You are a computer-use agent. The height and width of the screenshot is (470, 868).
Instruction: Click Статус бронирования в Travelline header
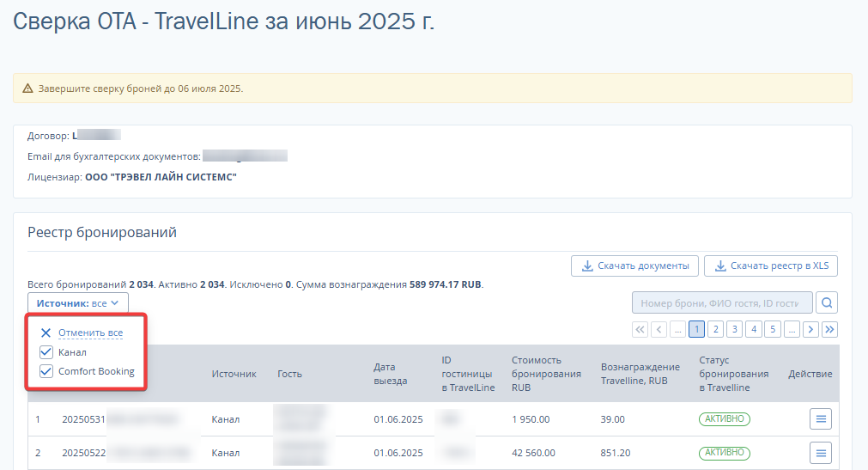[734, 374]
